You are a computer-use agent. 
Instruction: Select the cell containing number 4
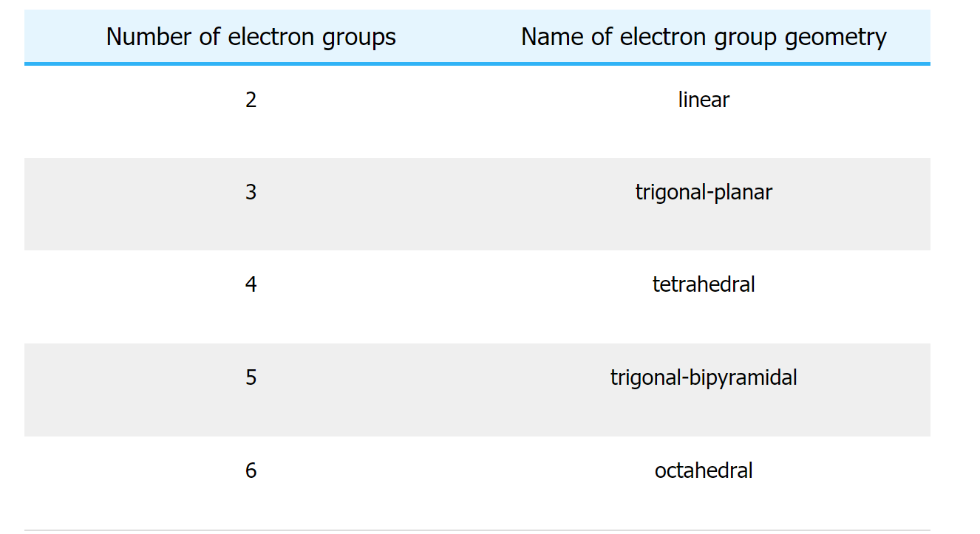tap(251, 284)
